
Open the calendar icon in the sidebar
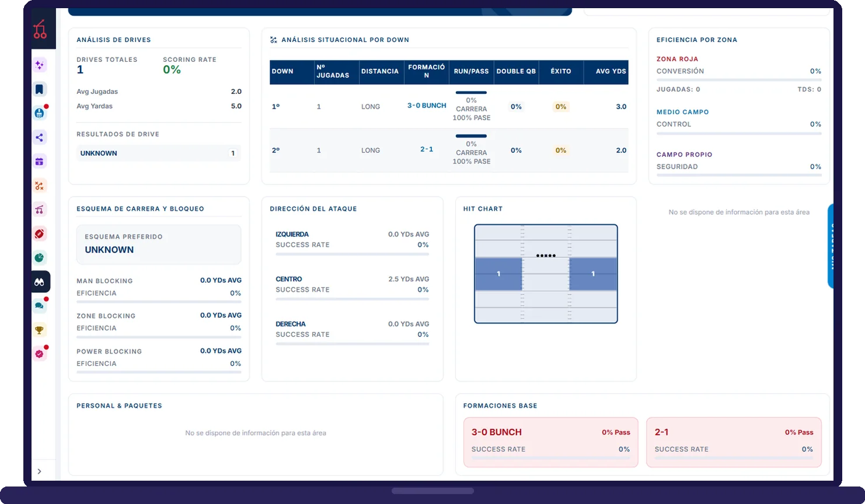tap(39, 162)
